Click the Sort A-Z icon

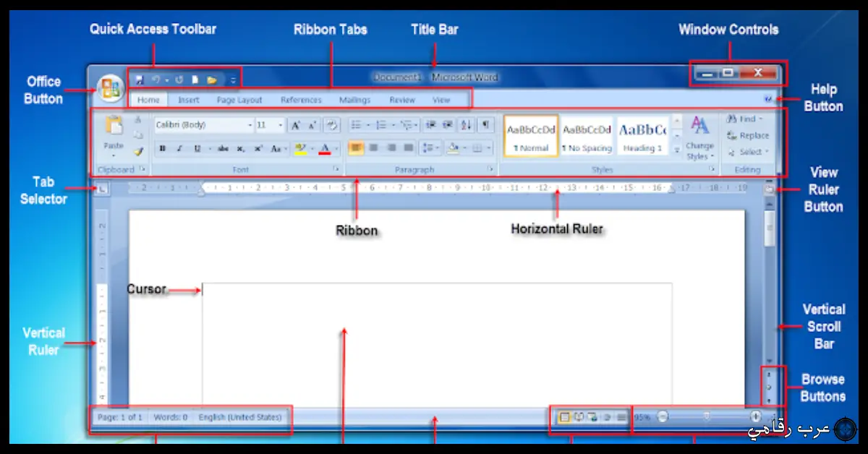click(x=467, y=125)
